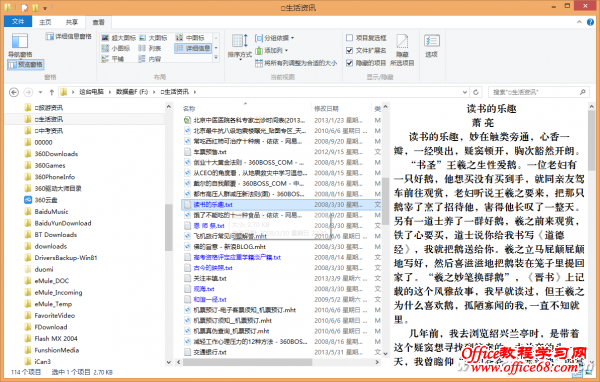Screen dimensions: 600x382
Task: Click the 隐藏所选项目 hide selected items button
Action: click(402, 50)
